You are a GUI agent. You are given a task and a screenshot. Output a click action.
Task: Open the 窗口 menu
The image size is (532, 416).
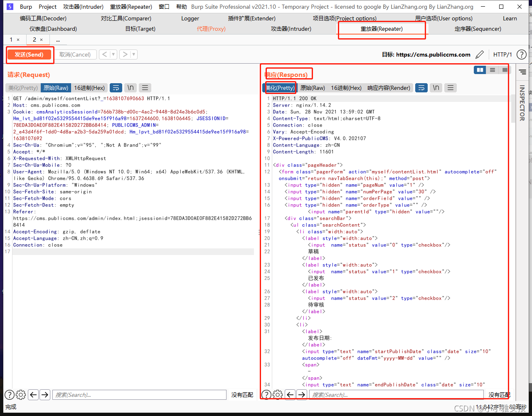tap(164, 7)
